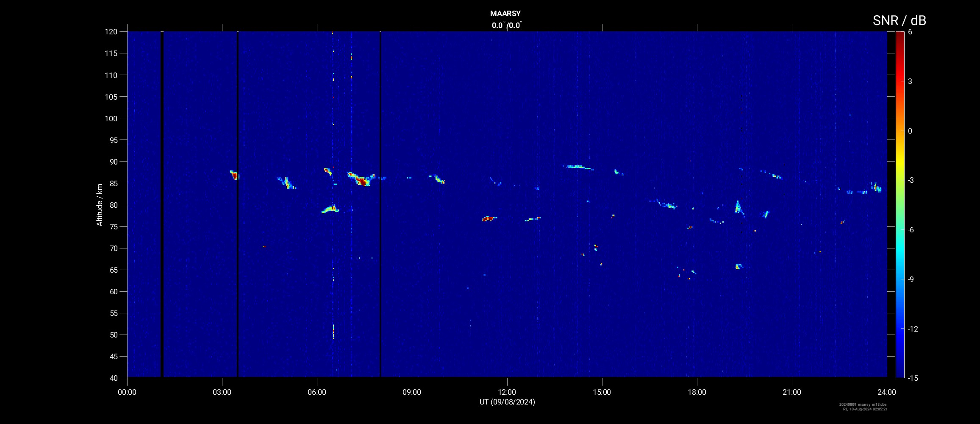Image resolution: width=980 pixels, height=424 pixels.
Task: Click the RL, 10-Aug-2024 02:05:21 timestamp
Action: (865, 409)
